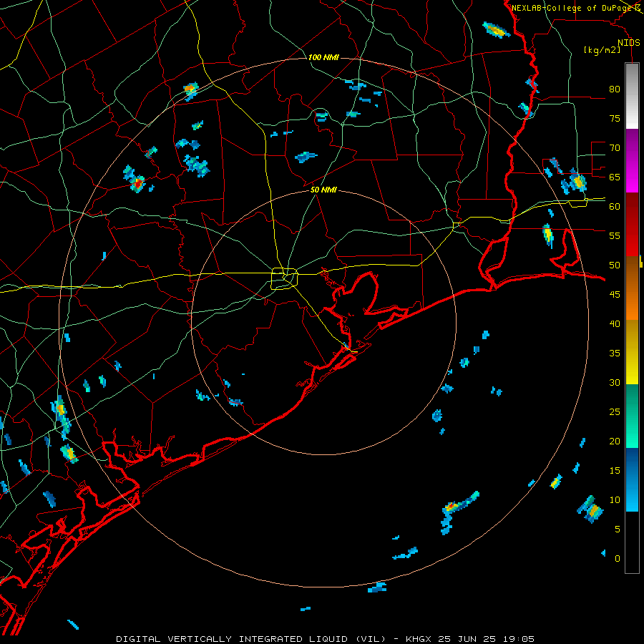The height and width of the screenshot is (644, 644).
Task: Click the "35" value on the legend scale
Action: point(615,353)
